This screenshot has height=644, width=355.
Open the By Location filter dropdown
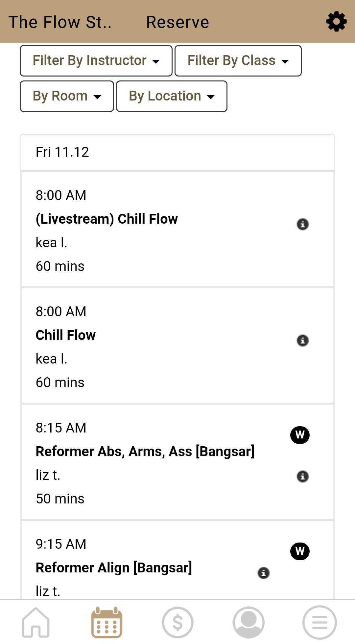(172, 96)
